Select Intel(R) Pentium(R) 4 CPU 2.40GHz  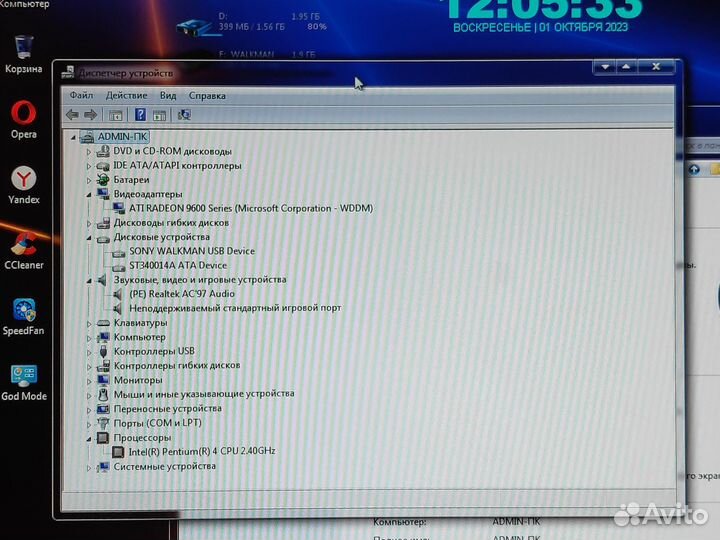point(202,451)
